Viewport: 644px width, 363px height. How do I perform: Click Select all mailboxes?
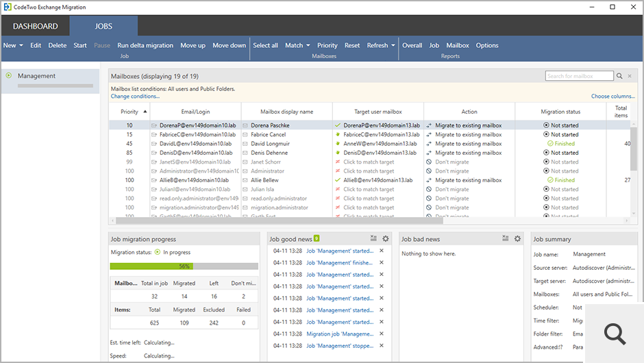point(265,45)
